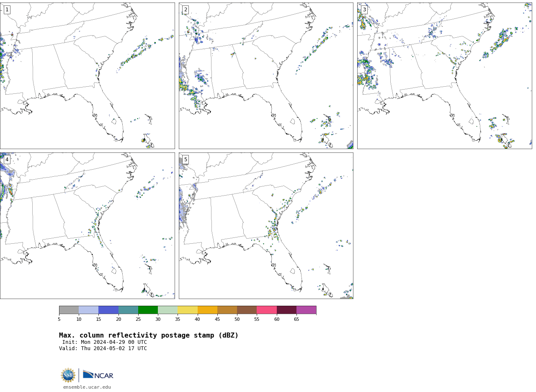Click the yellow 35-40 dBZ swatch
The width and height of the screenshot is (536, 392).
[x=188, y=310]
